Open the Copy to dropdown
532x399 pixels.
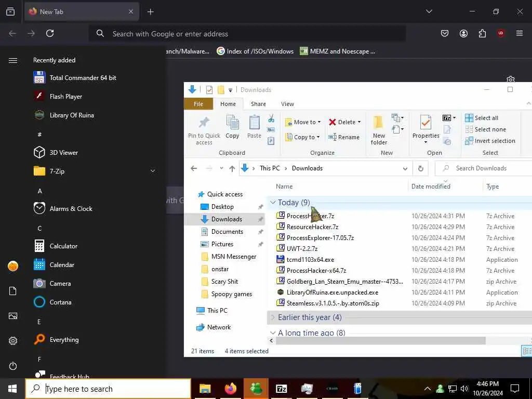pos(303,137)
